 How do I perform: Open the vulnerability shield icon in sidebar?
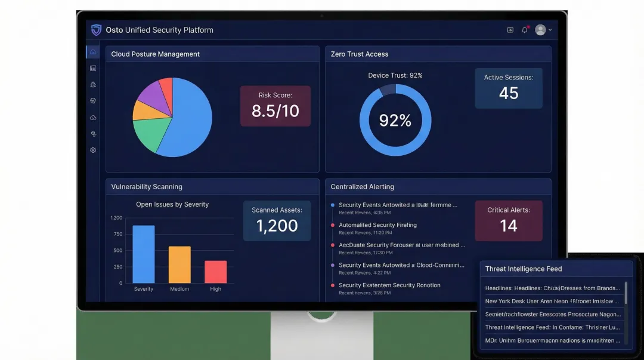(x=92, y=100)
